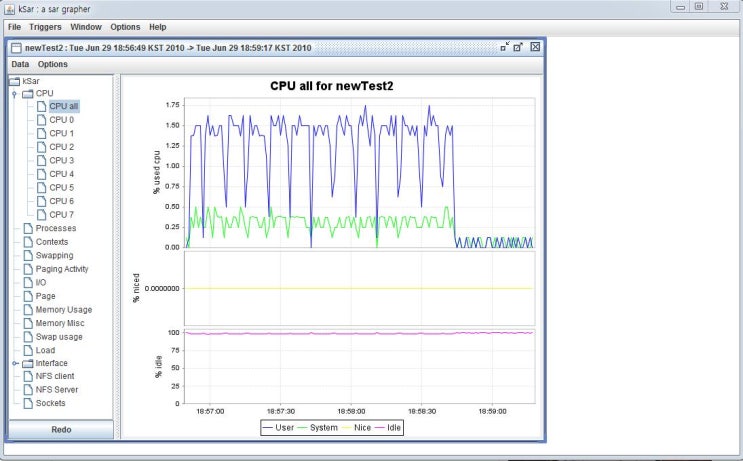Click the kSar root folder icon
Image resolution: width=743 pixels, height=461 pixels.
pos(15,81)
